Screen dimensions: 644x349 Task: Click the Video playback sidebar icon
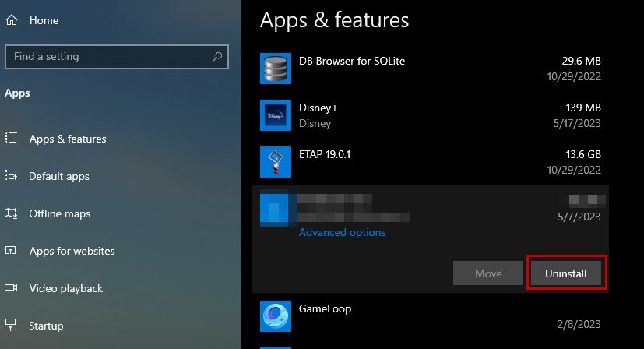pos(11,288)
